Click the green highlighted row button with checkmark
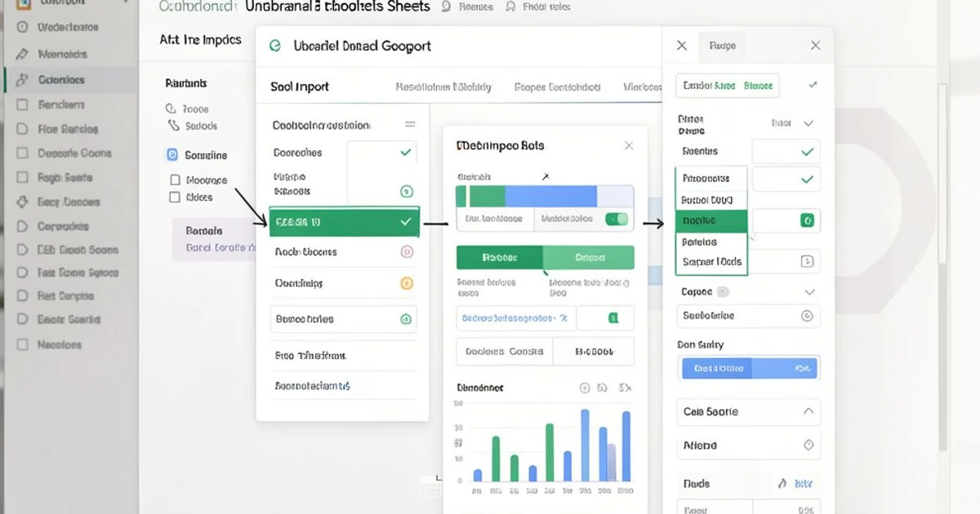Image resolution: width=980 pixels, height=514 pixels. point(344,221)
